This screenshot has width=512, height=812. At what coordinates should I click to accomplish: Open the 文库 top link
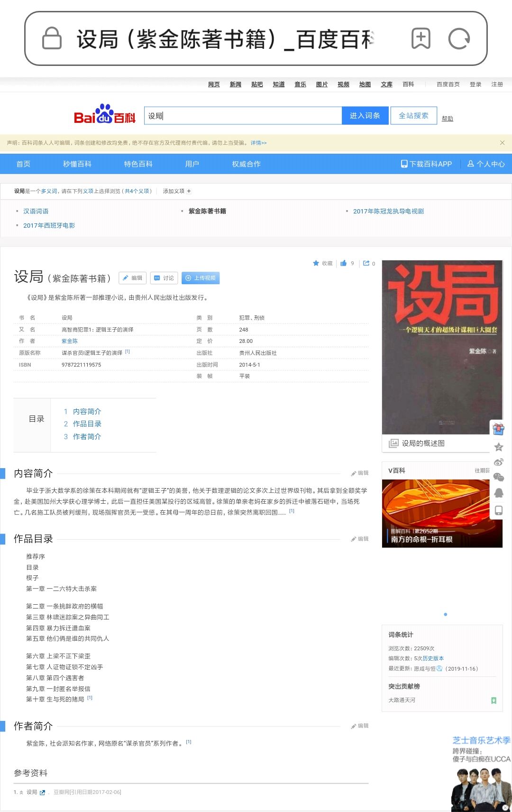(386, 84)
